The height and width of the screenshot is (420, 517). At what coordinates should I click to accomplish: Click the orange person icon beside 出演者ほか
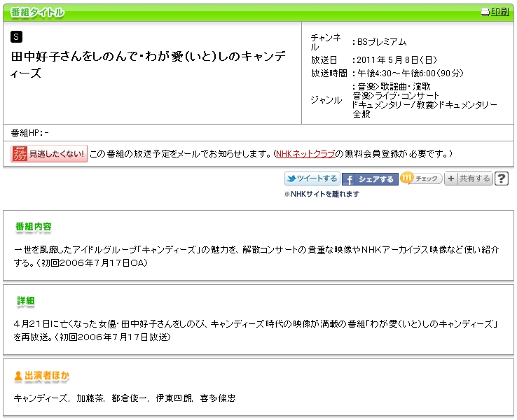pos(18,375)
